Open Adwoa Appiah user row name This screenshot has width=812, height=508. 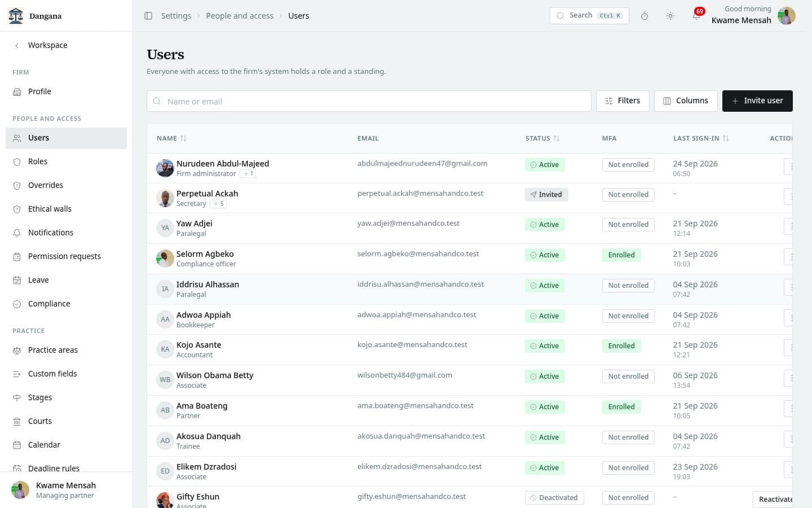click(x=204, y=315)
